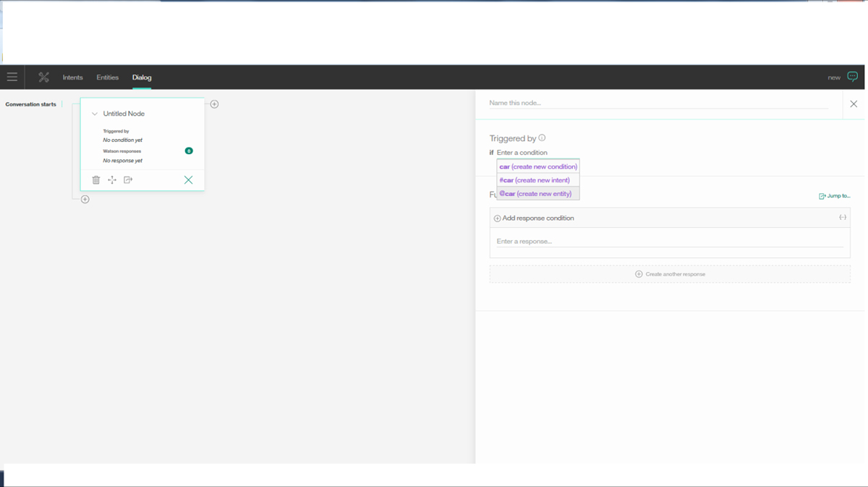Switch to the Intents tab

[x=72, y=77]
